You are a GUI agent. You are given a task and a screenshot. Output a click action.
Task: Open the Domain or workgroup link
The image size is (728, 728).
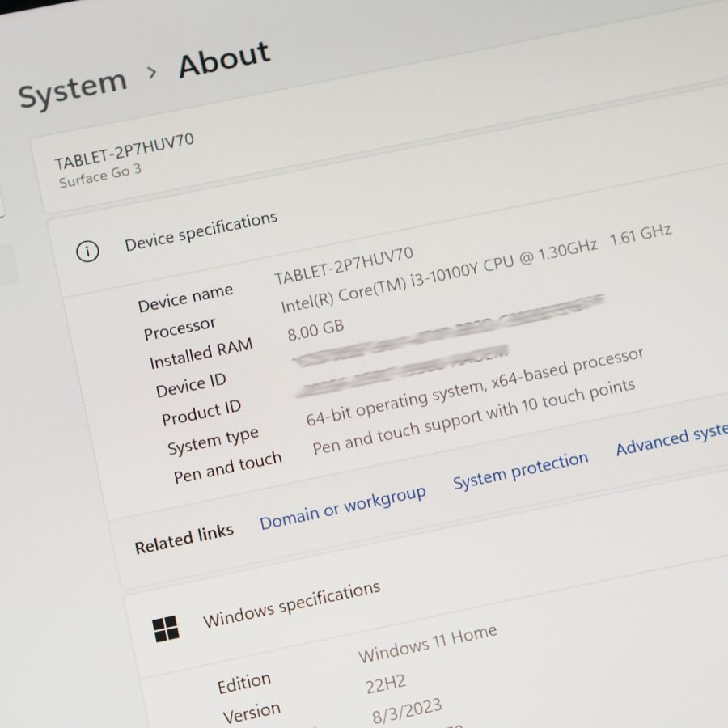343,507
